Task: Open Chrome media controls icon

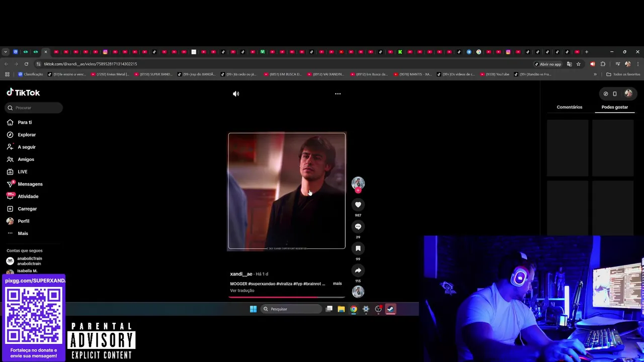Action: 618,64
